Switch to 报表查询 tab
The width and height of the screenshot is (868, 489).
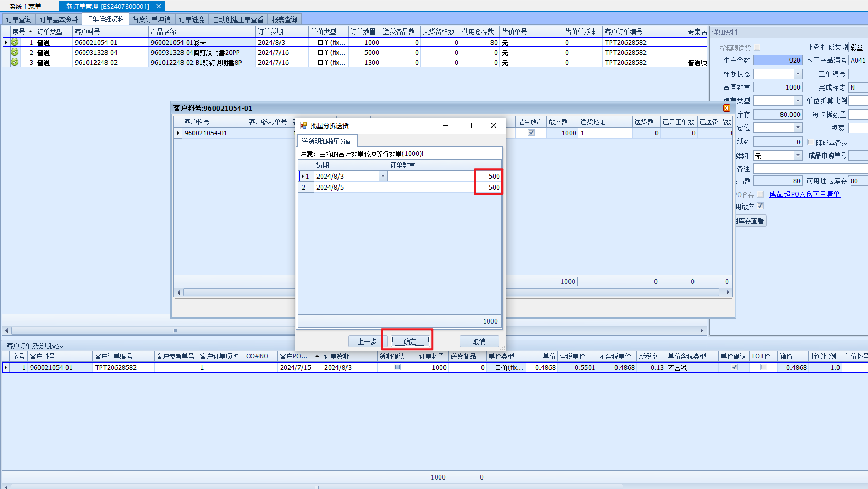(285, 19)
